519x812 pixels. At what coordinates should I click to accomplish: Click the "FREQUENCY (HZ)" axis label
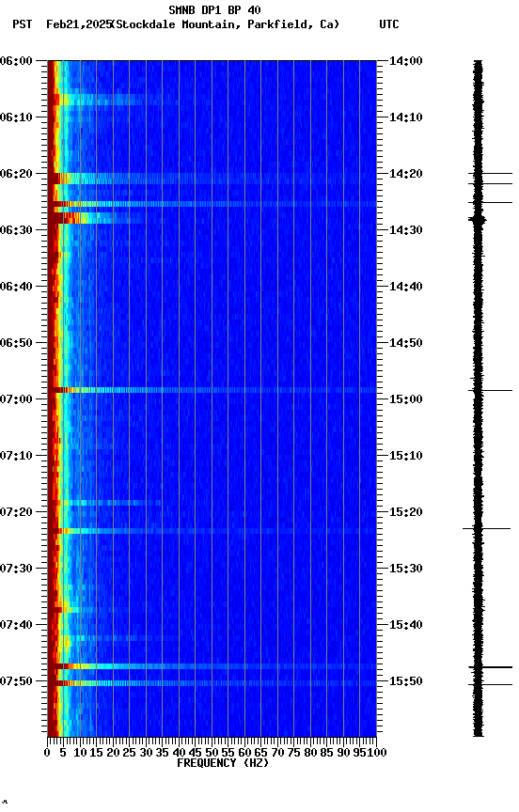click(223, 763)
